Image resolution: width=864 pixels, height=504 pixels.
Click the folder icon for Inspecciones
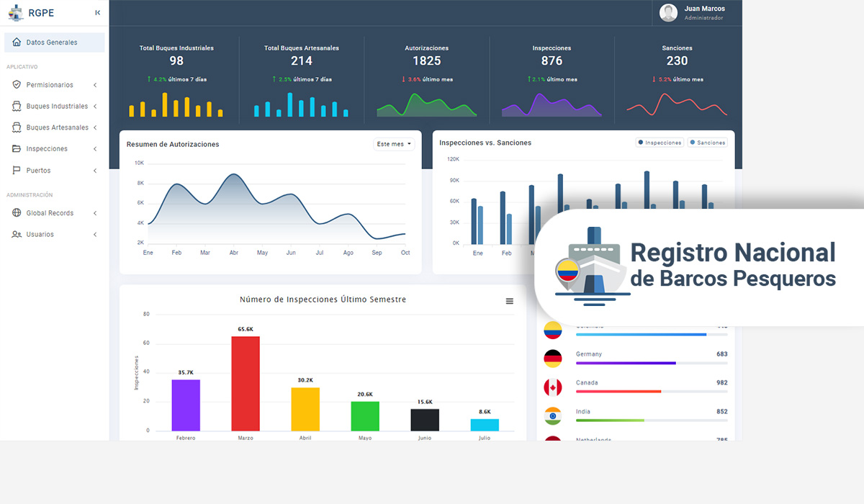pos(17,149)
